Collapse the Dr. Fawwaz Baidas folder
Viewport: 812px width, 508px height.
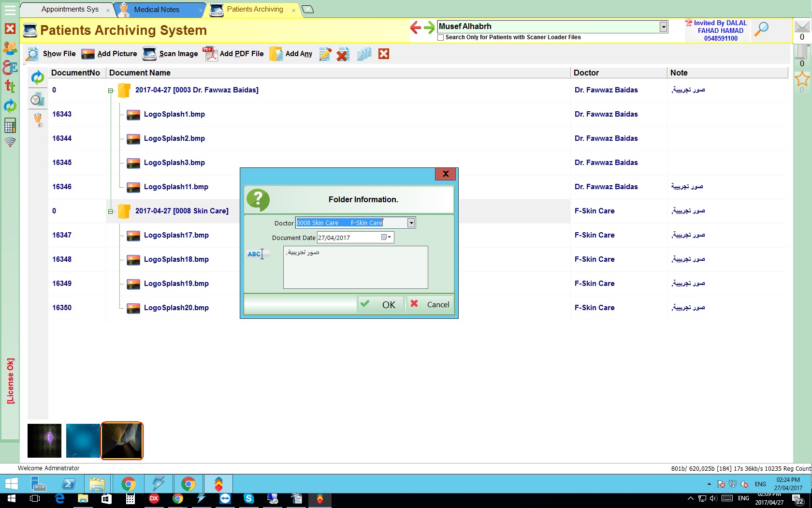[x=111, y=90]
